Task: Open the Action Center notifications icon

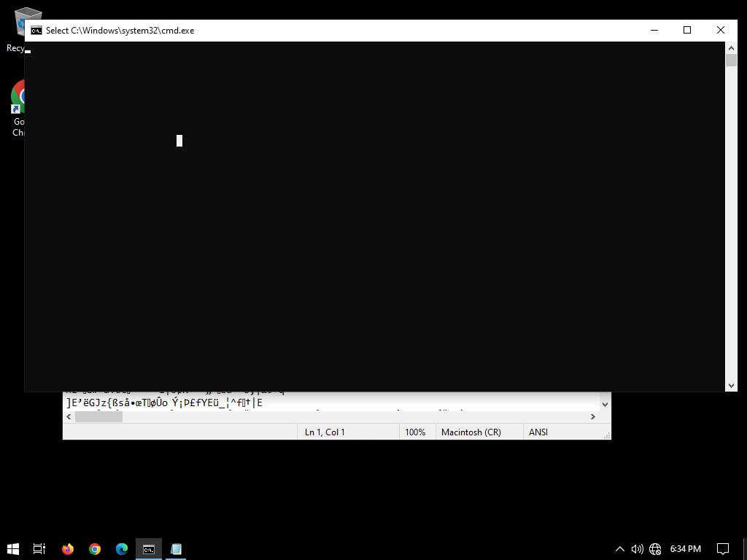Action: coord(723,549)
